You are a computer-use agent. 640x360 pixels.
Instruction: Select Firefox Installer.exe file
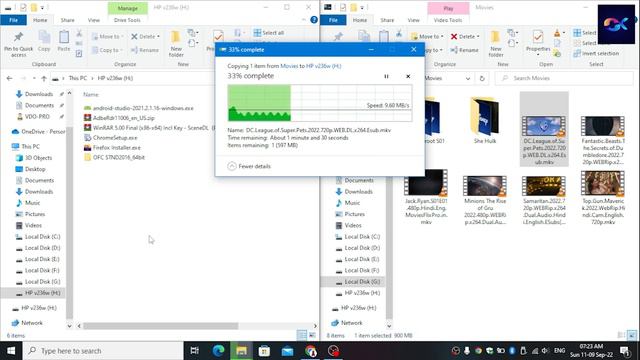112,147
